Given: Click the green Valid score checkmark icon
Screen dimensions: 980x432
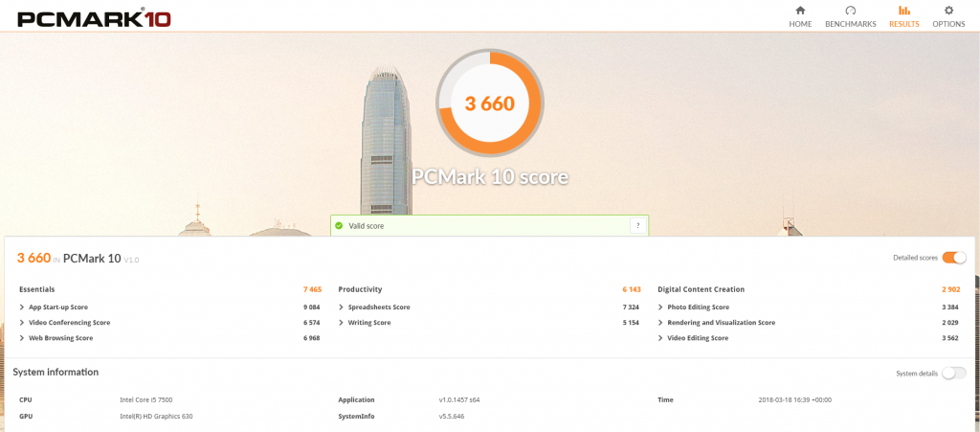Looking at the screenshot, I should click(x=339, y=226).
